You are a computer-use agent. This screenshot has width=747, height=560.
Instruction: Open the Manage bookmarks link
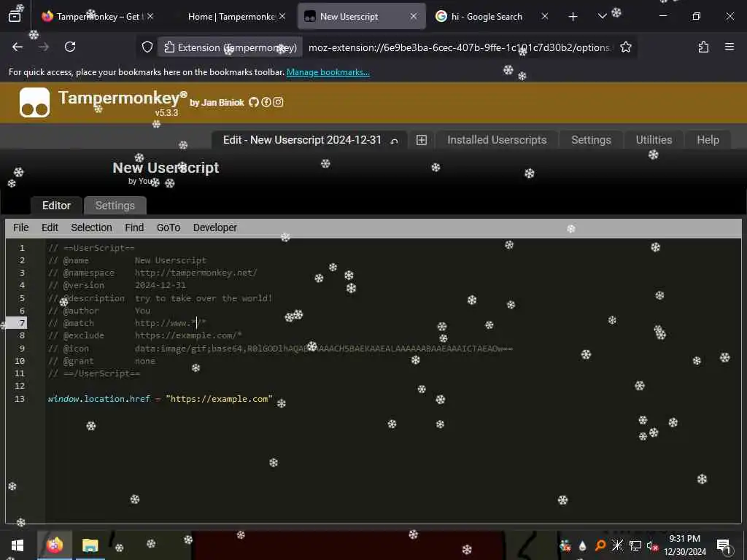tap(328, 72)
